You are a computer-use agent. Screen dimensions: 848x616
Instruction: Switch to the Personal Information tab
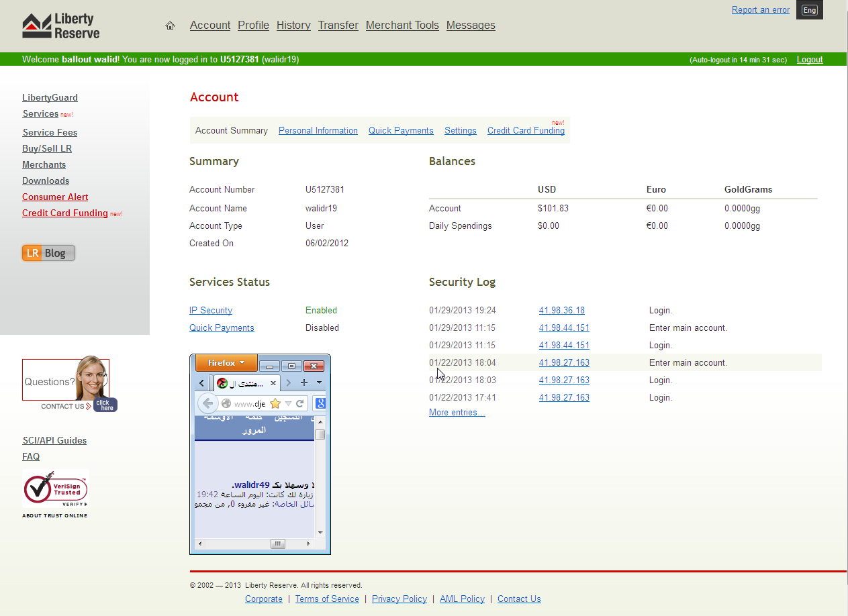point(318,131)
